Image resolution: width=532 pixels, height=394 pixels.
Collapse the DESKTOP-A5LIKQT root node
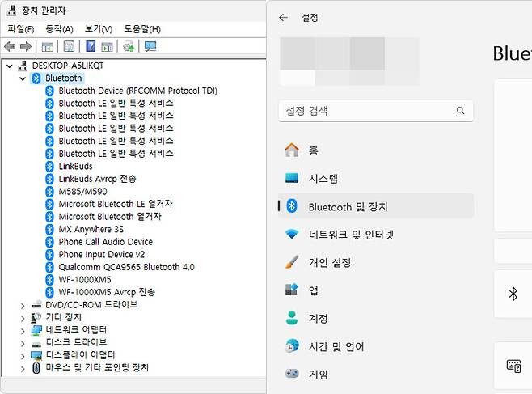pyautogui.click(x=10, y=66)
